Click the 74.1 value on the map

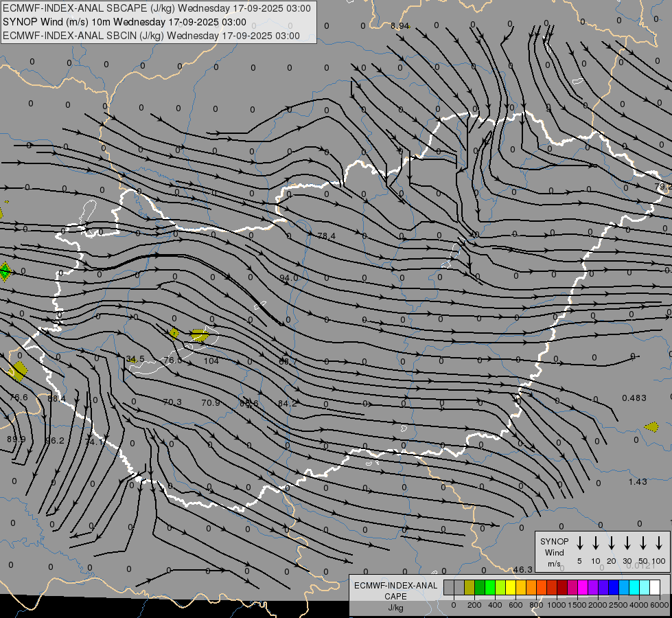click(x=94, y=442)
